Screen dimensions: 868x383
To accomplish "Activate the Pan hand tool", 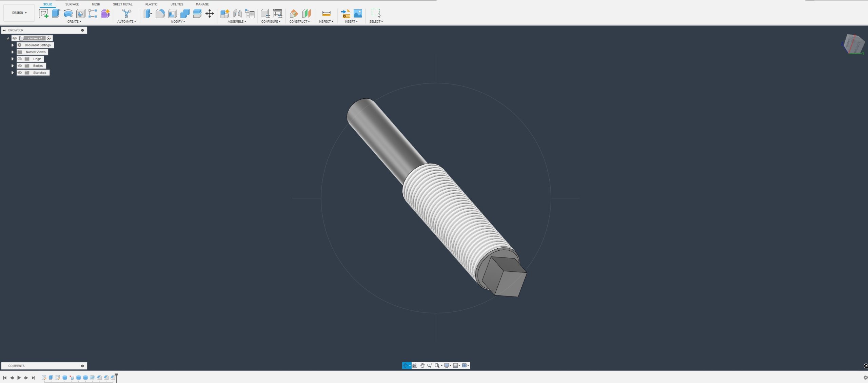I will tap(422, 365).
